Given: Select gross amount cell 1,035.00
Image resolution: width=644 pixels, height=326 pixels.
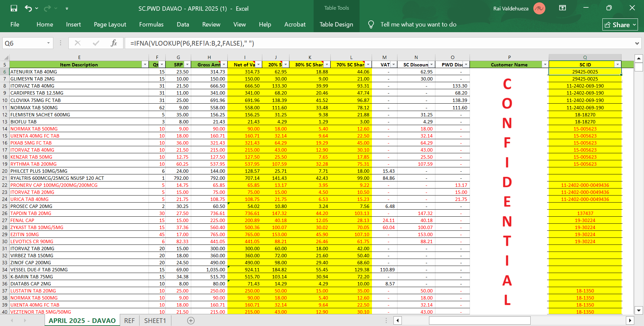Looking at the screenshot, I should 209,270.
